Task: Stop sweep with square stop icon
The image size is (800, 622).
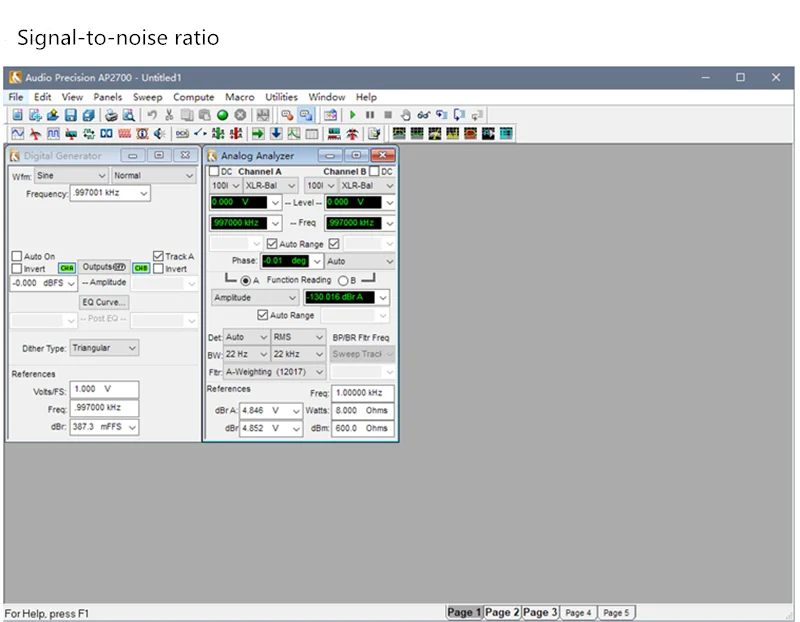Action: coord(388,115)
